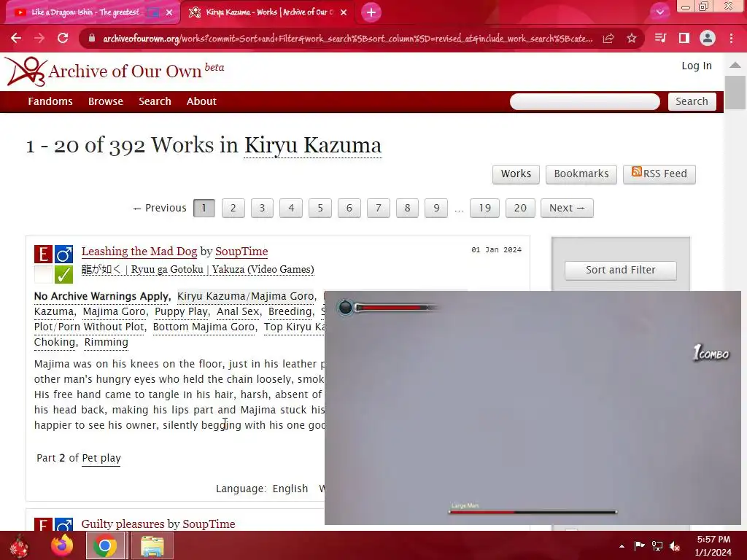Jump to page 20 of results
The image size is (747, 560).
[x=520, y=208]
